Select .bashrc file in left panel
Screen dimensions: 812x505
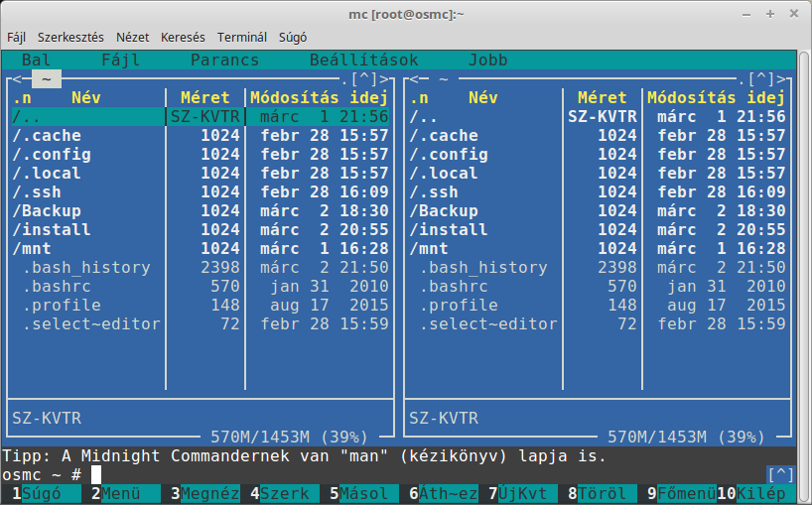(200, 287)
